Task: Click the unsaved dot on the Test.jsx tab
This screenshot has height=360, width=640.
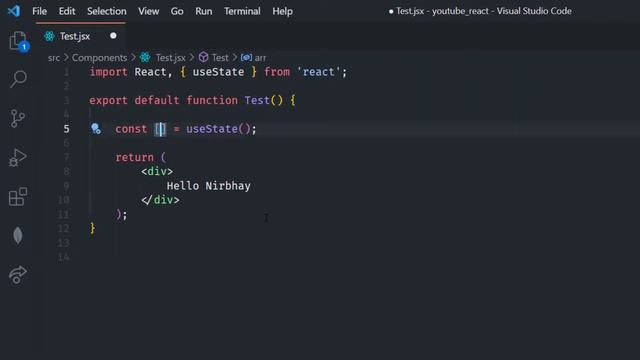Action: 113,36
